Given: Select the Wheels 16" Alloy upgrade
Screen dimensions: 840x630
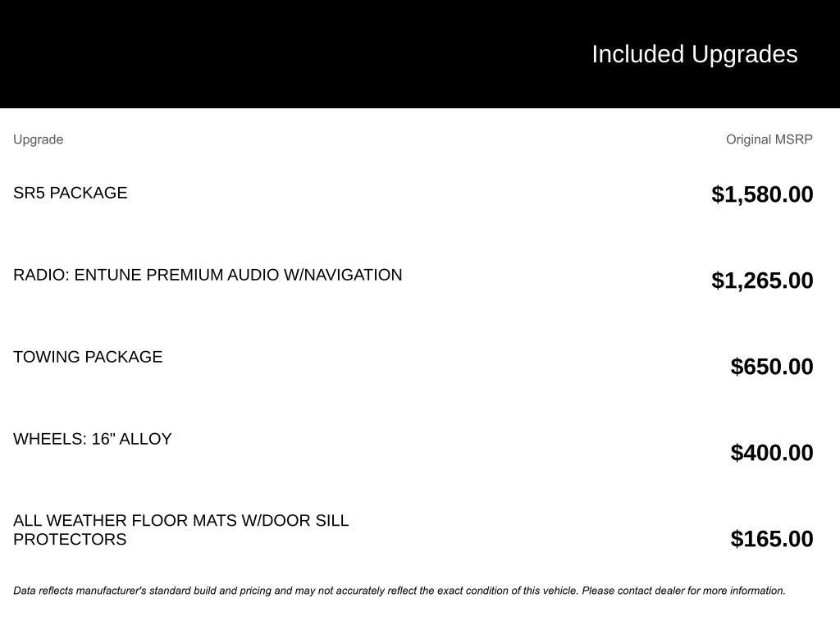Looking at the screenshot, I should click(92, 439).
